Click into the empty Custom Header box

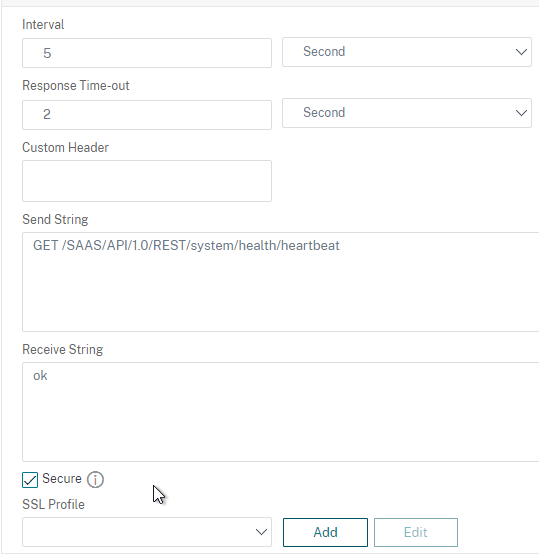(147, 181)
